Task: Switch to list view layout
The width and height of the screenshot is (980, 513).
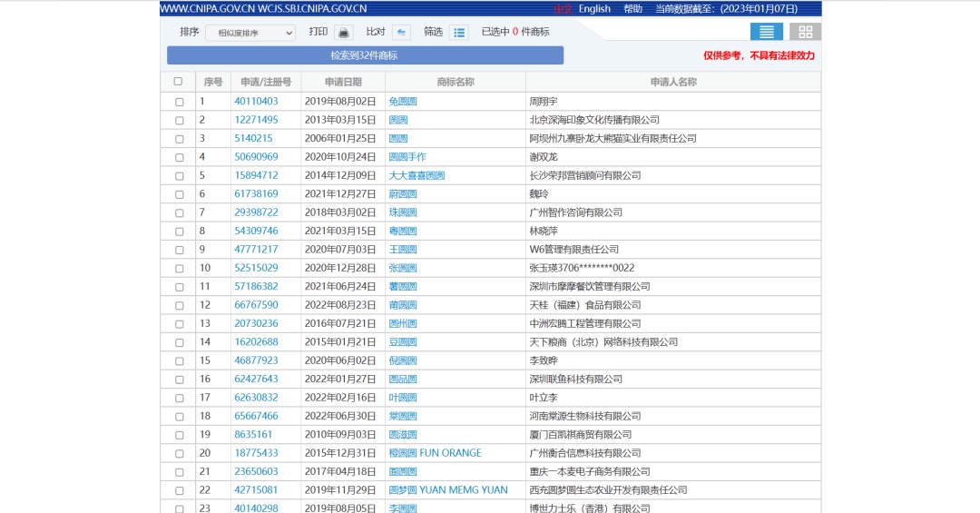Action: click(767, 32)
